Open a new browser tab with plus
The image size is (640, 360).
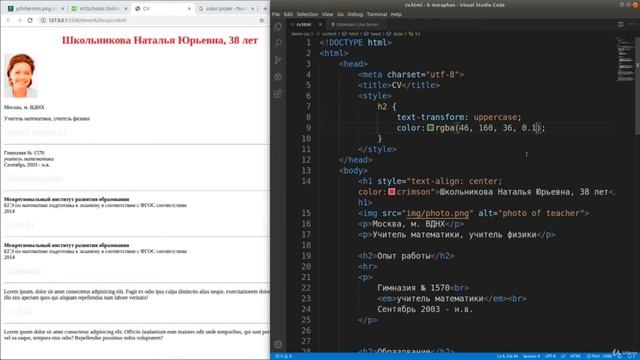tap(265, 8)
